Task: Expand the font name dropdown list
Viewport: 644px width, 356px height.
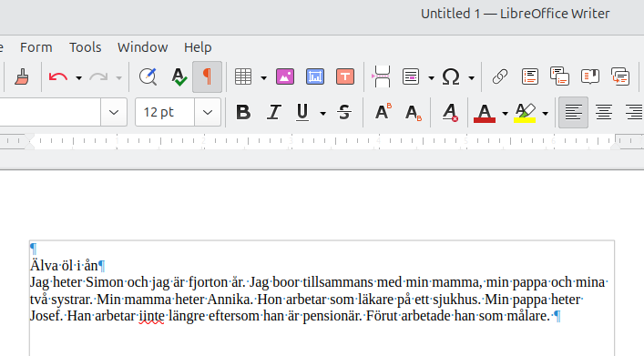Action: [114, 112]
